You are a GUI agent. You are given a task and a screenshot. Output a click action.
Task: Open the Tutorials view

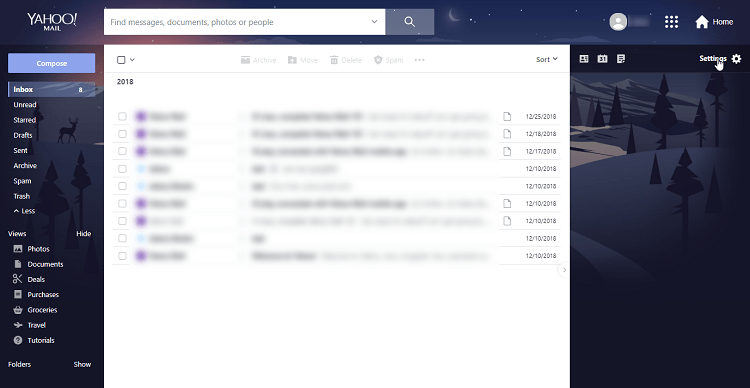(34, 341)
